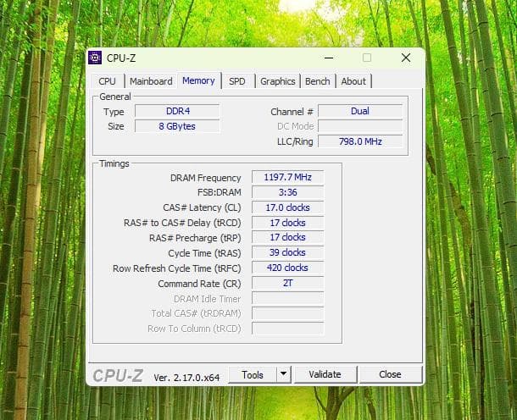Click the 39 clocks tRAS value
The height and width of the screenshot is (420, 517).
[288, 252]
